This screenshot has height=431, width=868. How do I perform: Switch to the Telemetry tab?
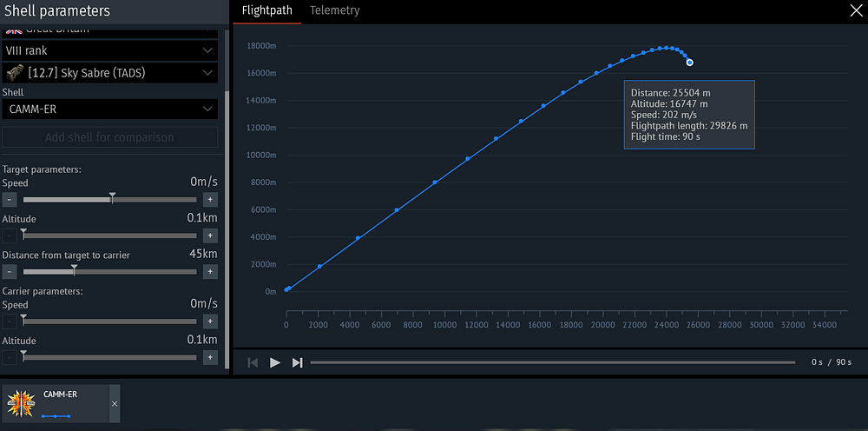click(x=334, y=10)
